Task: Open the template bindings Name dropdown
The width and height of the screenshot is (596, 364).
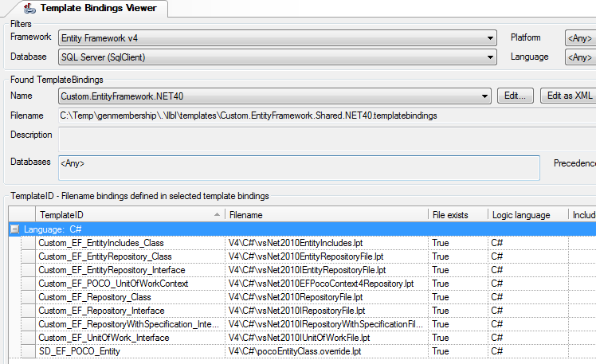Action: (x=484, y=96)
